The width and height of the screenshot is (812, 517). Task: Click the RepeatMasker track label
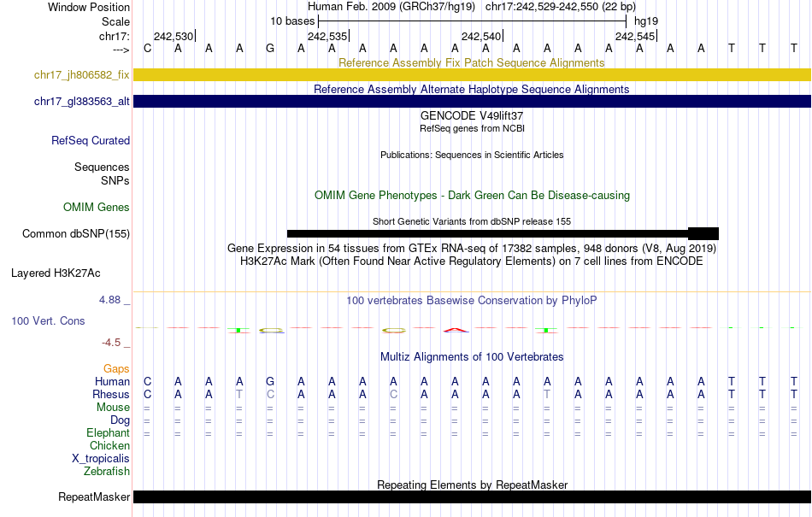click(x=94, y=496)
